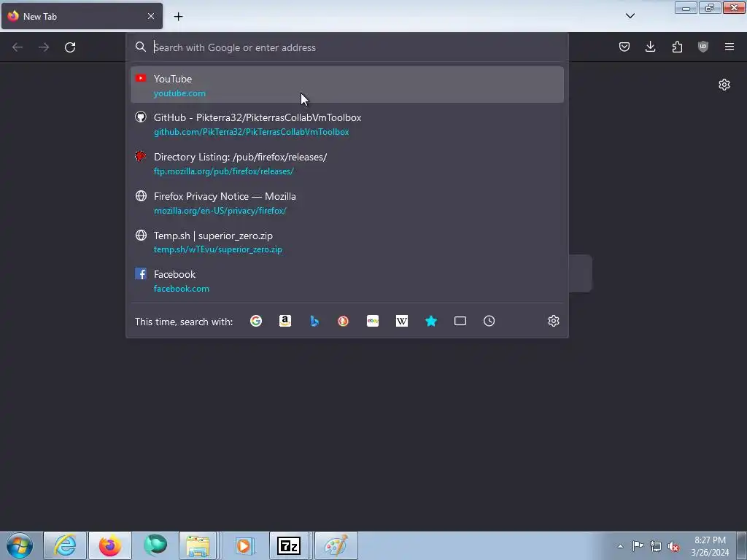
Task: Open the Directory Listing firefox releases suggestion
Action: coord(347,163)
